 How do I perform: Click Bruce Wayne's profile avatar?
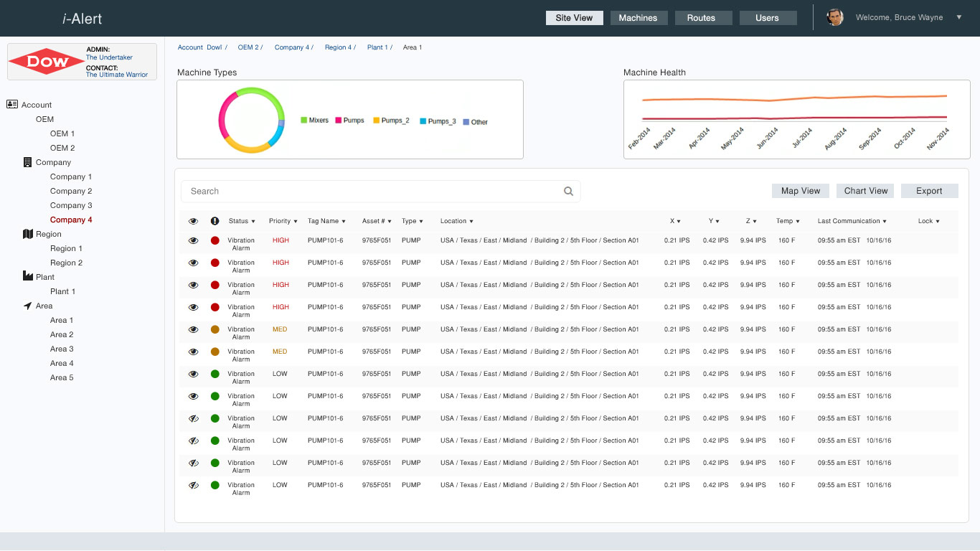[x=835, y=17]
